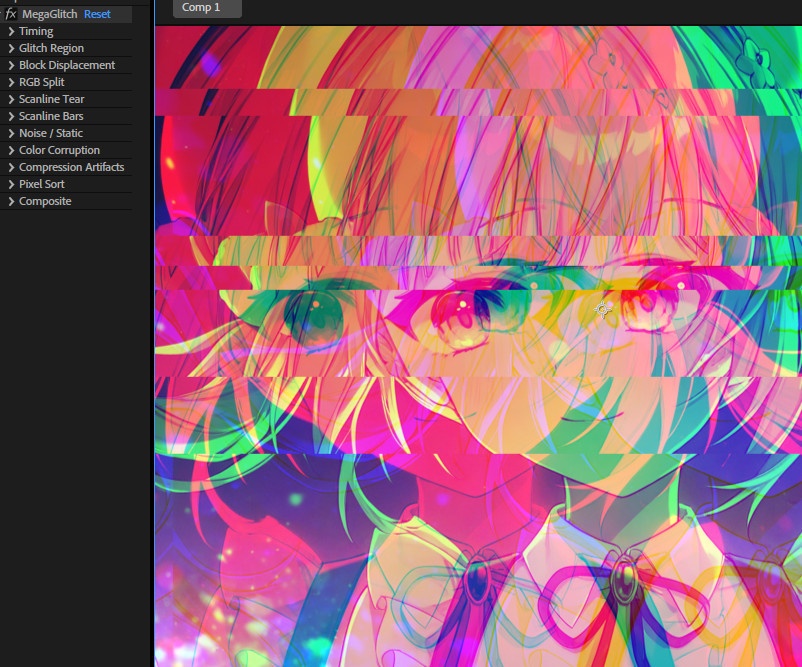The image size is (802, 667).
Task: Select the Composite group label text
Action: coord(45,201)
